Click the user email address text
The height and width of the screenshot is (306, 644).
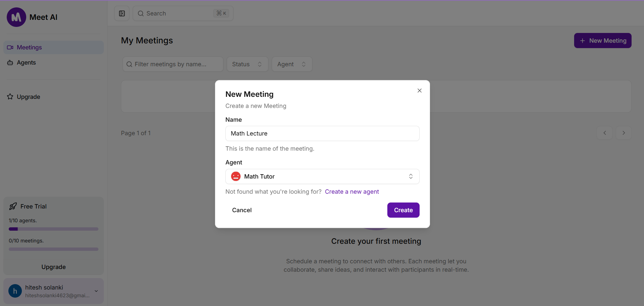tap(57, 296)
